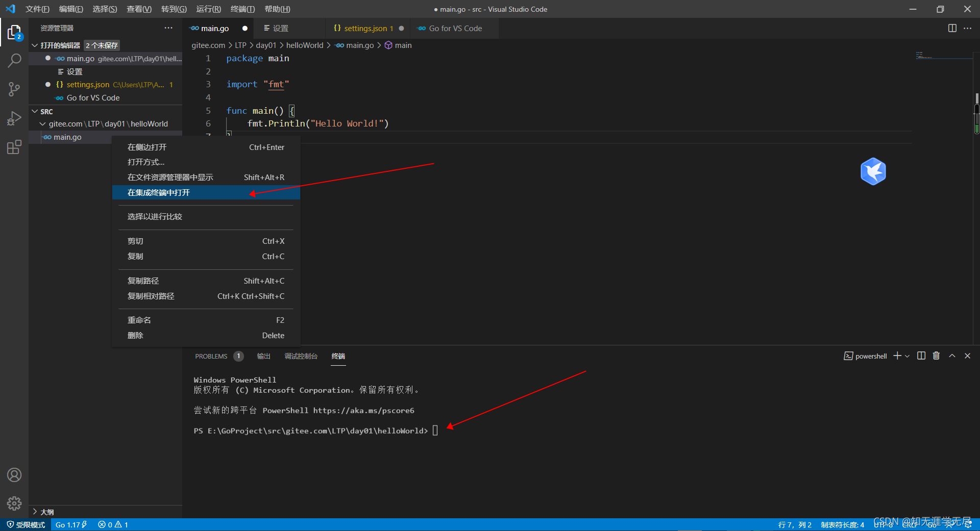980x531 pixels.
Task: Open the File menu
Action: click(37, 9)
